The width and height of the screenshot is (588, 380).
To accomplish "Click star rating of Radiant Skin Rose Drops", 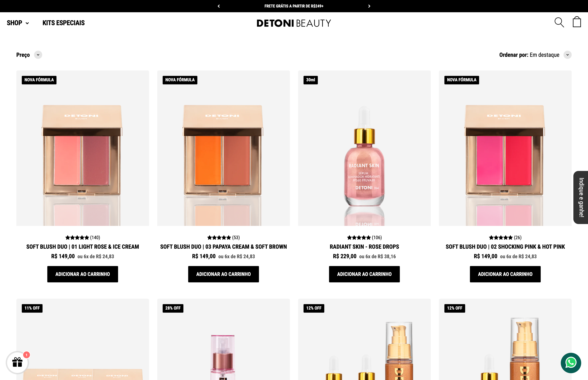I will coord(364,237).
